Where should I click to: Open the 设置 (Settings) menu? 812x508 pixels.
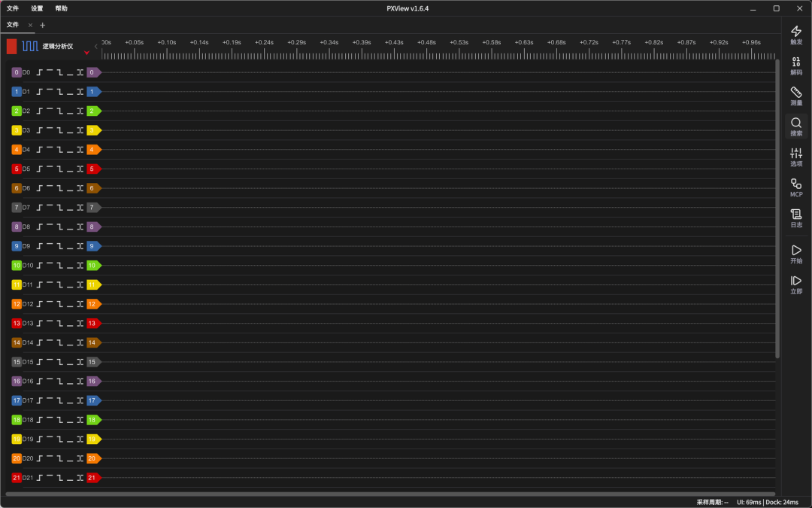(x=37, y=8)
